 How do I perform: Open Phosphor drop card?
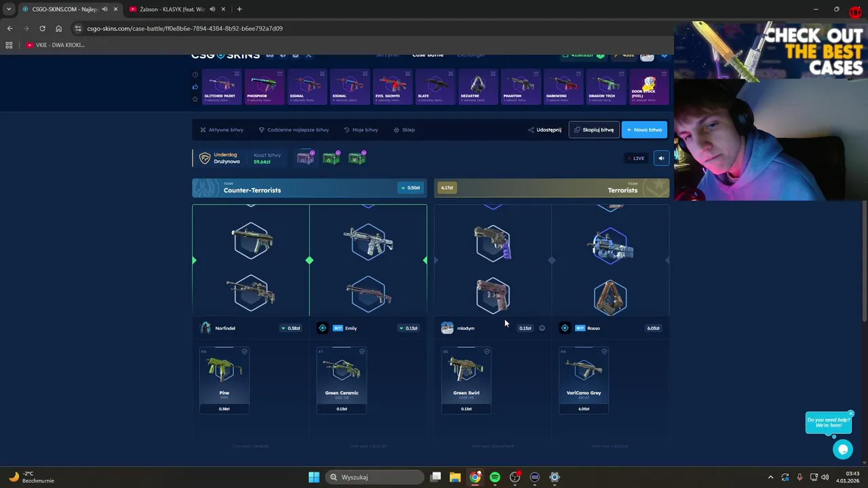pyautogui.click(x=264, y=87)
